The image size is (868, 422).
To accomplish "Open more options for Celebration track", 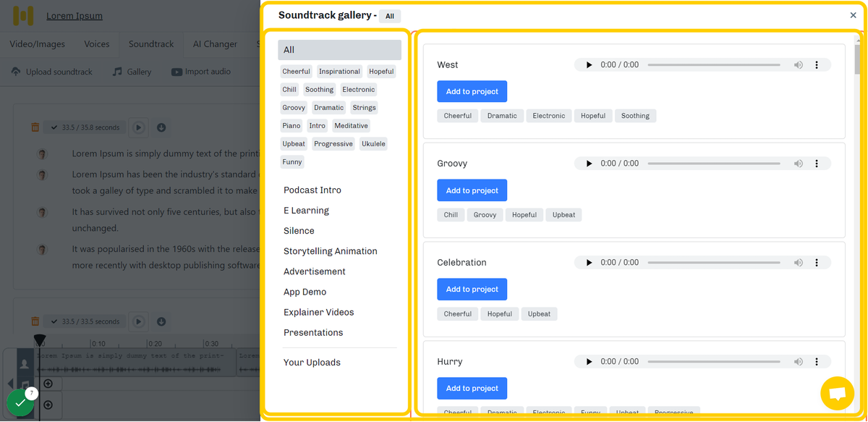I will pos(817,263).
